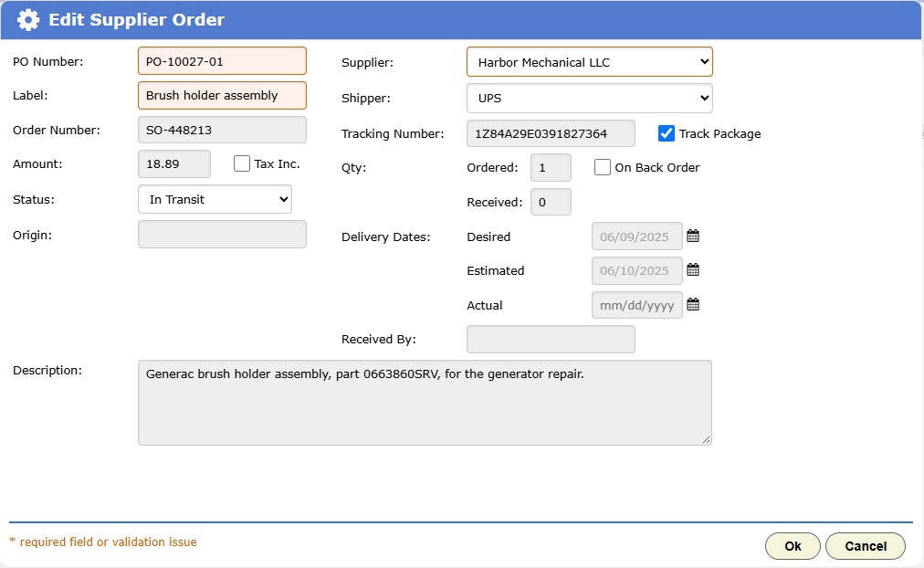Click the Estimated label text

pyautogui.click(x=496, y=270)
